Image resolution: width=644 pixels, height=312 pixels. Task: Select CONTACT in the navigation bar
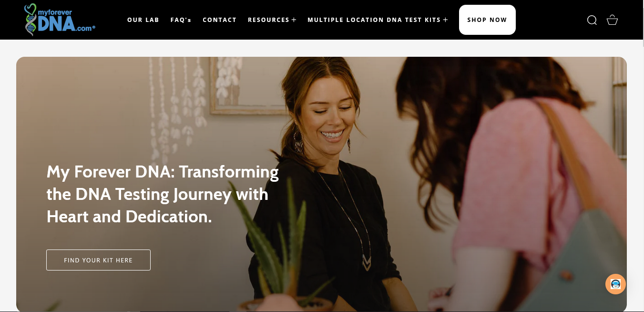coord(219,20)
